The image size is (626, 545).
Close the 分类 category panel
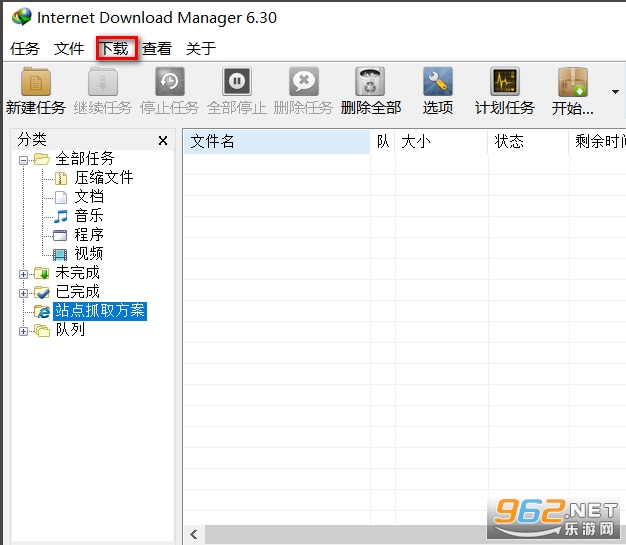click(x=162, y=141)
